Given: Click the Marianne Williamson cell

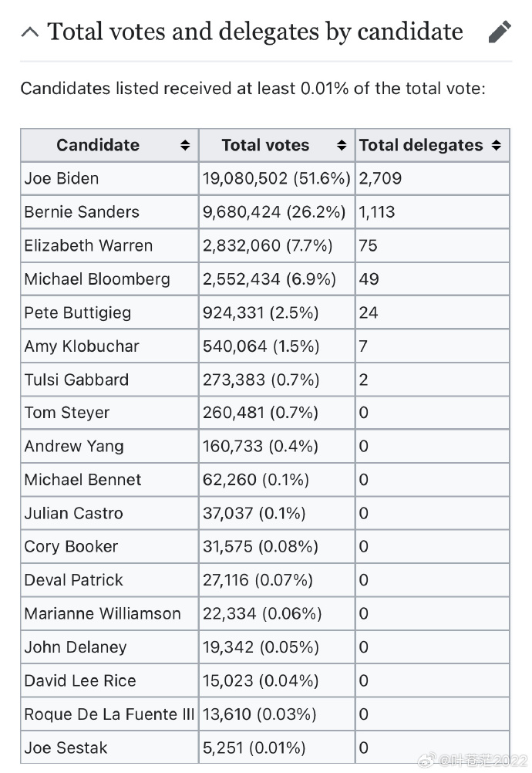Looking at the screenshot, I should [x=109, y=614].
